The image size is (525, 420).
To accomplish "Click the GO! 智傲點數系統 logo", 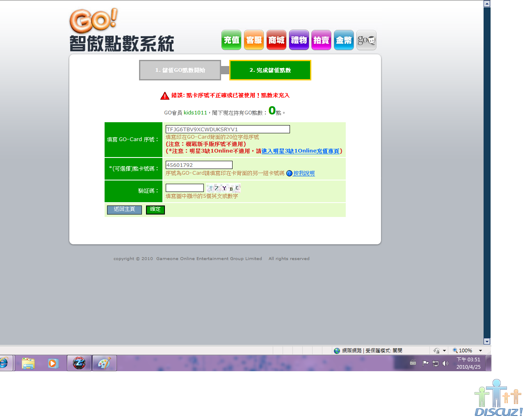I will click(x=122, y=30).
